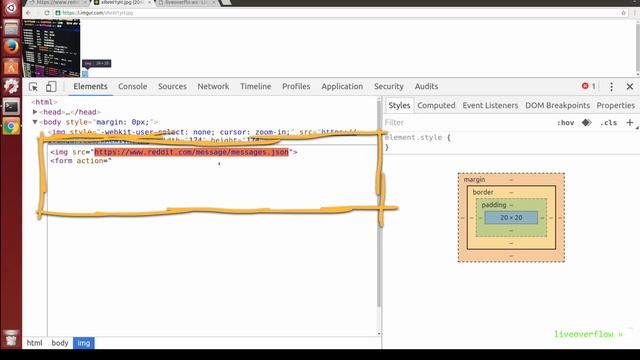Image resolution: width=640 pixels, height=360 pixels.
Task: Click the styles Filter input field
Action: [467, 122]
